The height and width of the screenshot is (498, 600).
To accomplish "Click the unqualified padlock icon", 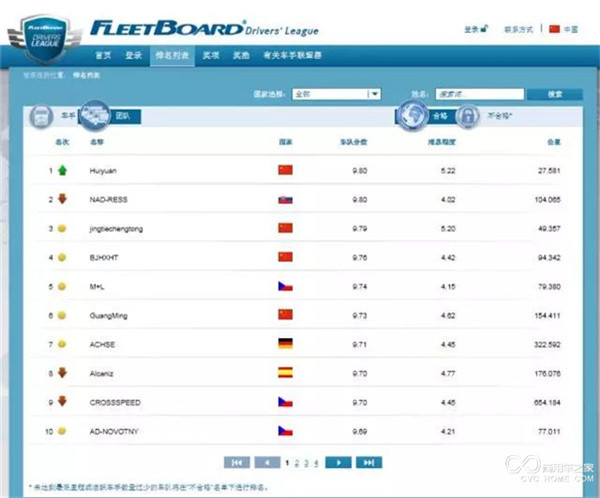I will (467, 116).
